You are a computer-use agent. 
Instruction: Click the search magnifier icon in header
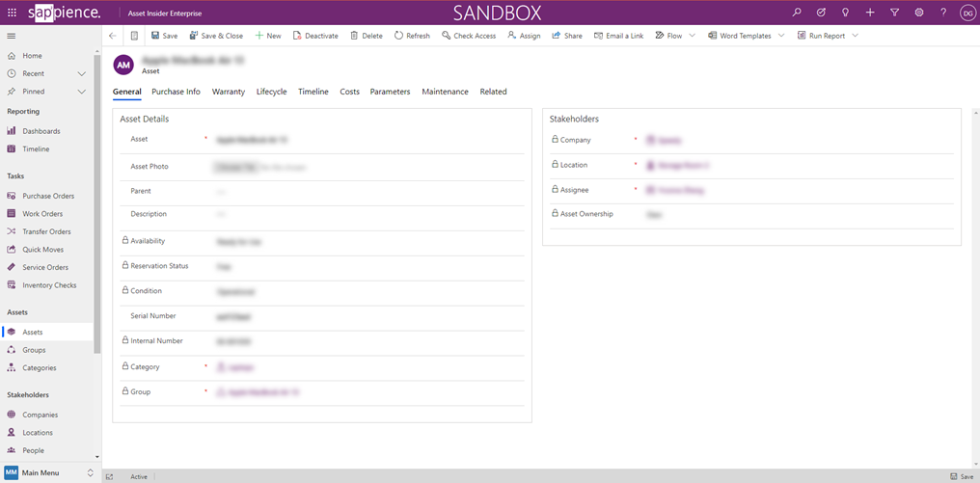(x=797, y=13)
